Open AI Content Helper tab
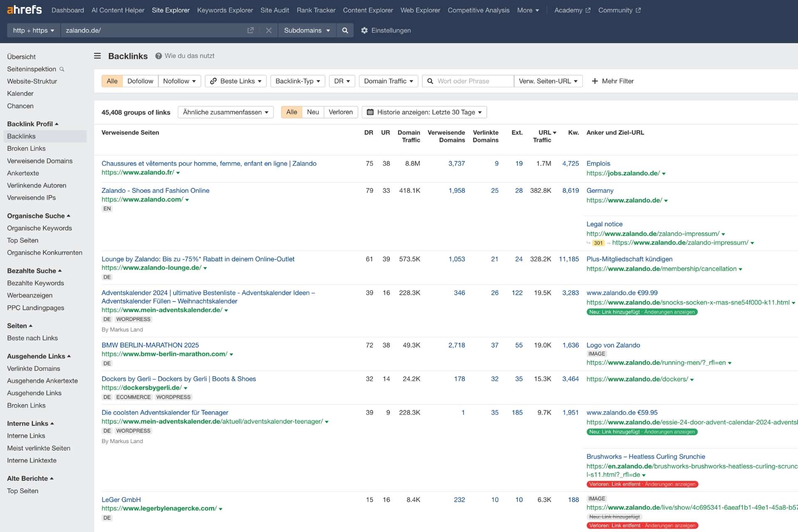This screenshot has width=798, height=532. pos(118,10)
